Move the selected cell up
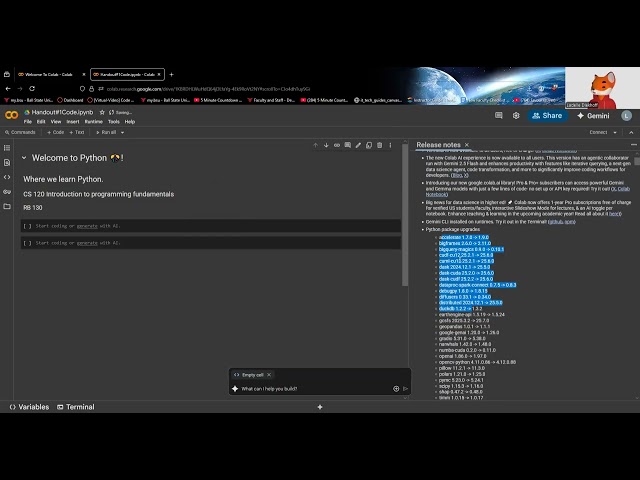The width and height of the screenshot is (640, 480). (x=316, y=145)
